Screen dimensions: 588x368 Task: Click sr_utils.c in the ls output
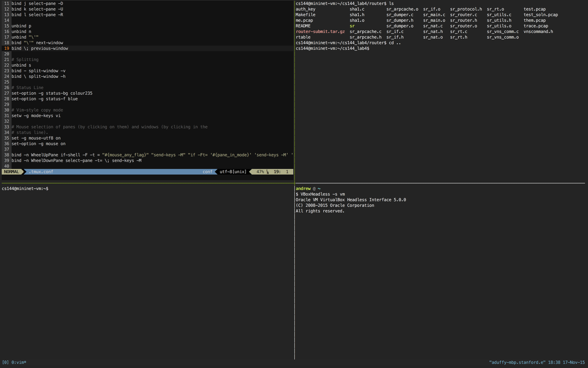tap(499, 15)
